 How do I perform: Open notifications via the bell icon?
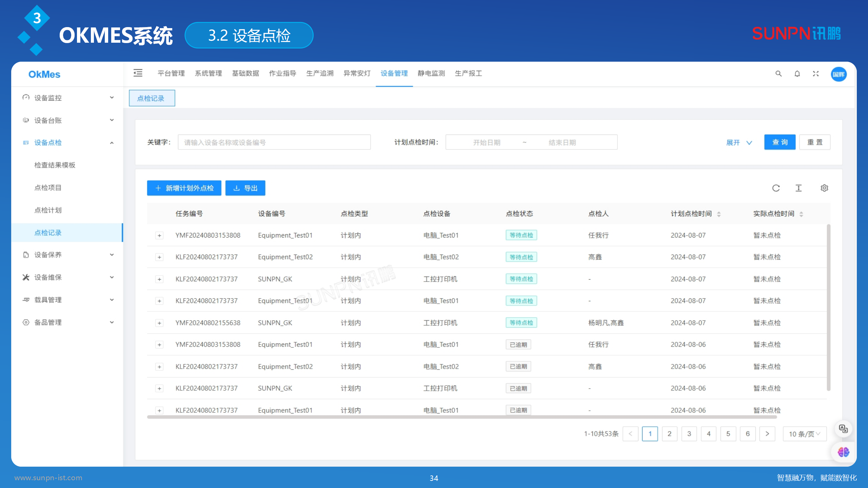point(797,74)
